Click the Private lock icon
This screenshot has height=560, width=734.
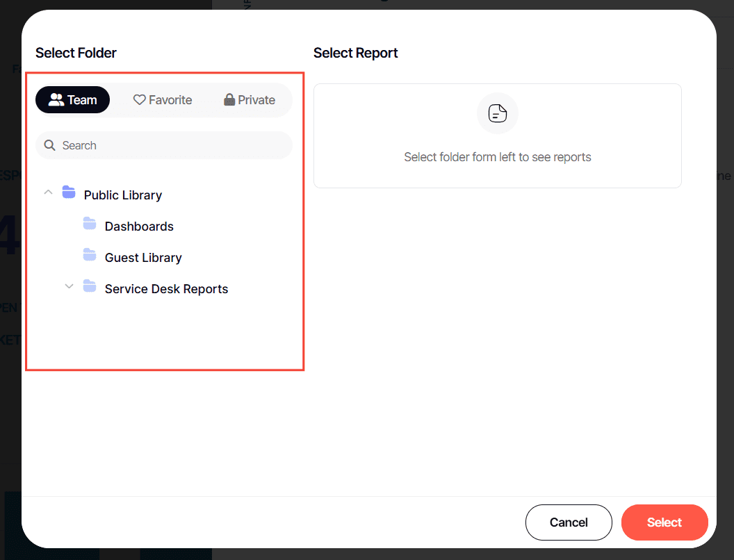(229, 100)
